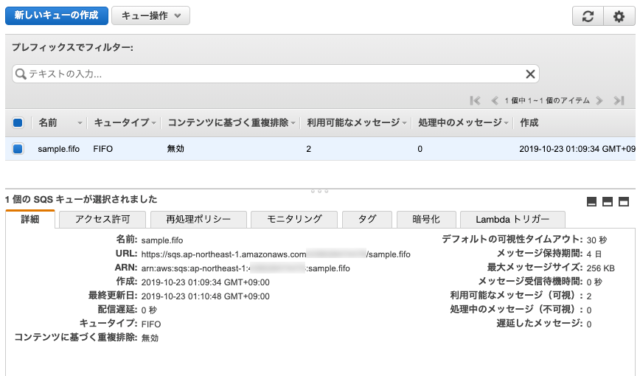Uncheck the sample.fifo row checkbox
Screen dimensions: 640x376
pyautogui.click(x=18, y=149)
